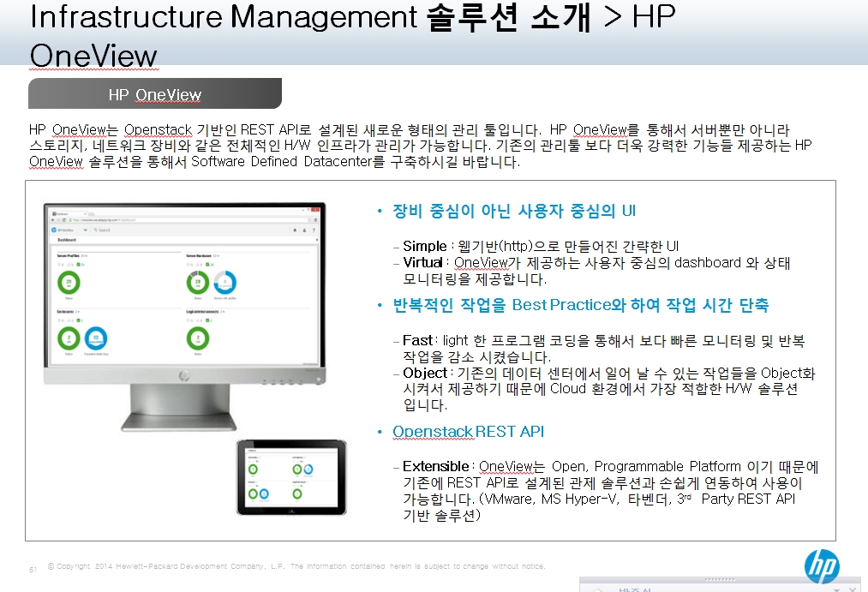
Task: Select the tablet dashboard image
Action: (291, 477)
